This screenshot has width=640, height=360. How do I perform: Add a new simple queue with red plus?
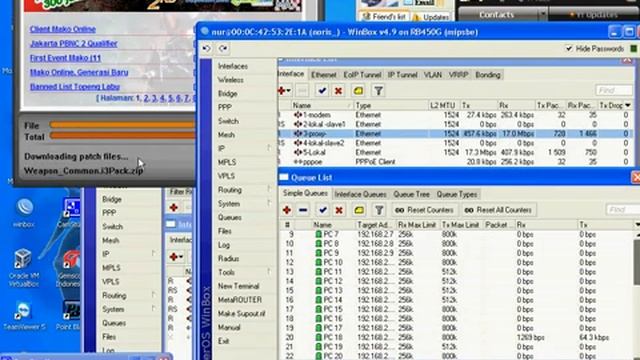pos(287,210)
